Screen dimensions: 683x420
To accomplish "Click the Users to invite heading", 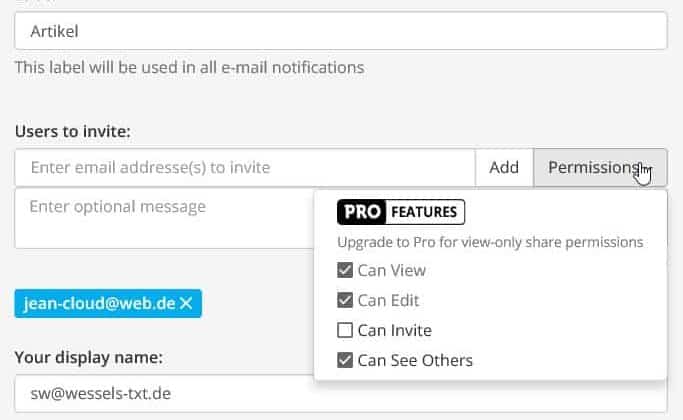I will (x=73, y=131).
